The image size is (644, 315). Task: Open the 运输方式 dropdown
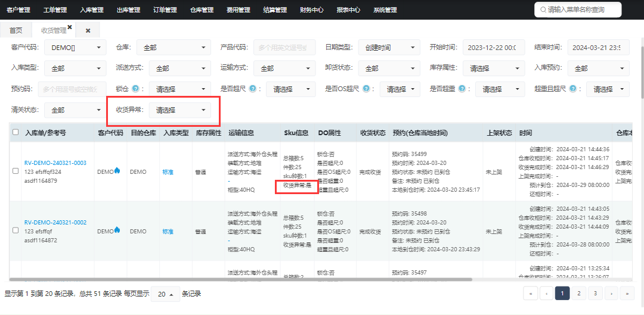tap(284, 68)
